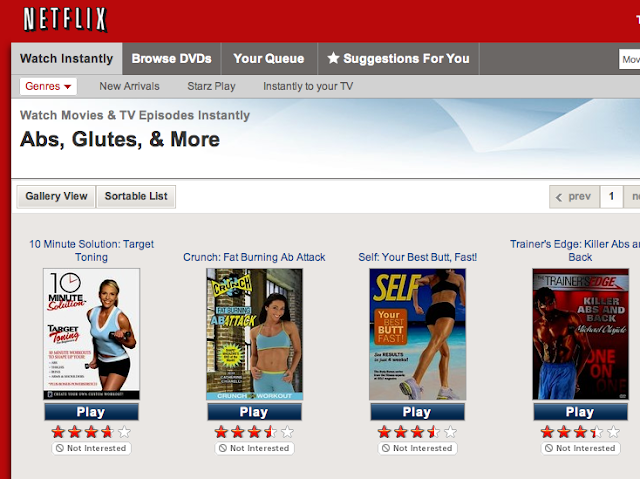Click the Crunch Ab Attack cover image
Image resolution: width=640 pixels, height=479 pixels.
point(254,334)
